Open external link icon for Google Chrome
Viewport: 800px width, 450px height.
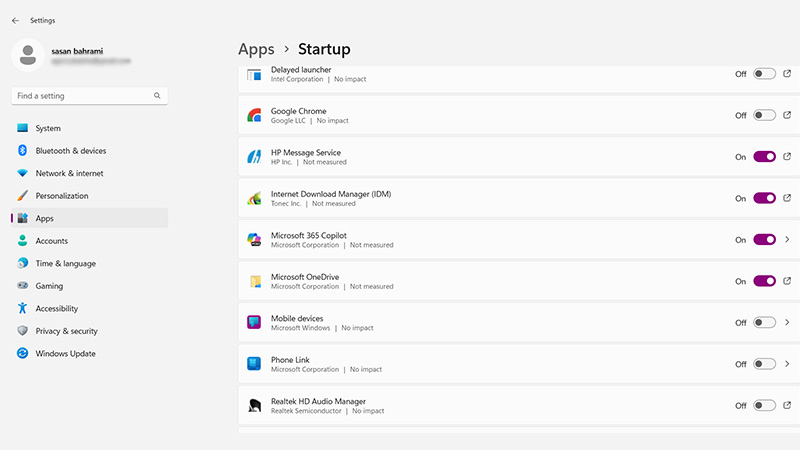pyautogui.click(x=787, y=115)
